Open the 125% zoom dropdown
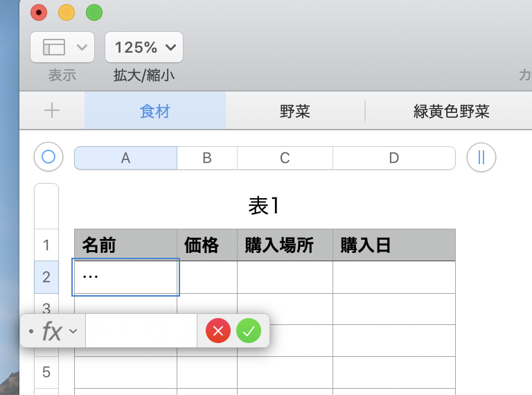 [144, 47]
